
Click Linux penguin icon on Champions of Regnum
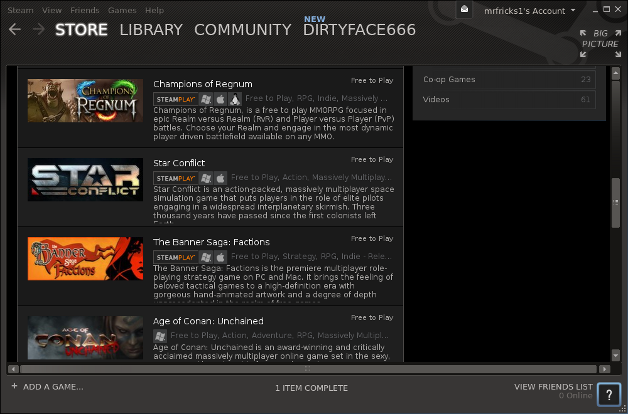235,99
